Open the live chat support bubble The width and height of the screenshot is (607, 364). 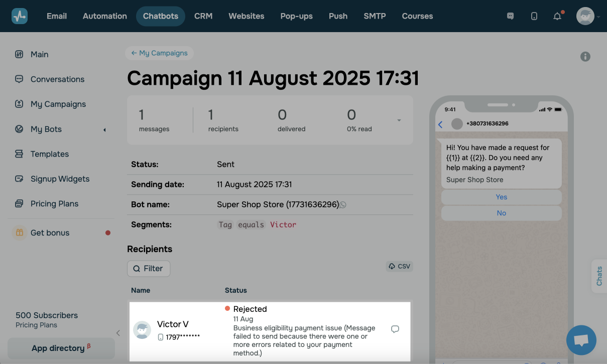pos(581,340)
